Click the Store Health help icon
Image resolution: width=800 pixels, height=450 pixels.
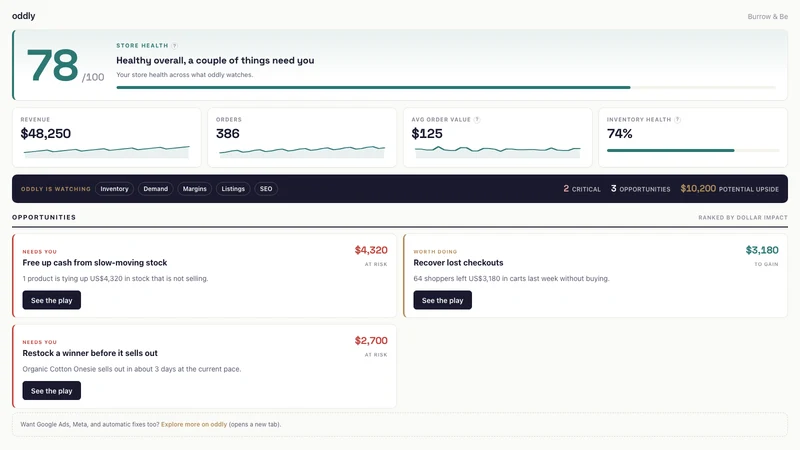174,46
